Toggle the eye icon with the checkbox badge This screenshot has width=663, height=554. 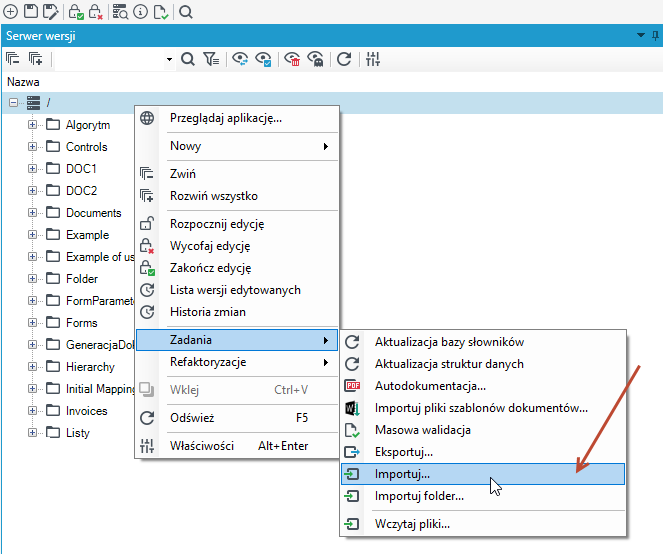tap(263, 59)
